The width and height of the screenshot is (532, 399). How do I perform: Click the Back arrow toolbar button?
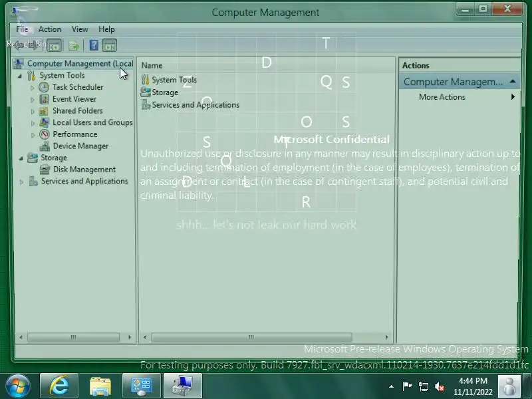tap(19, 45)
